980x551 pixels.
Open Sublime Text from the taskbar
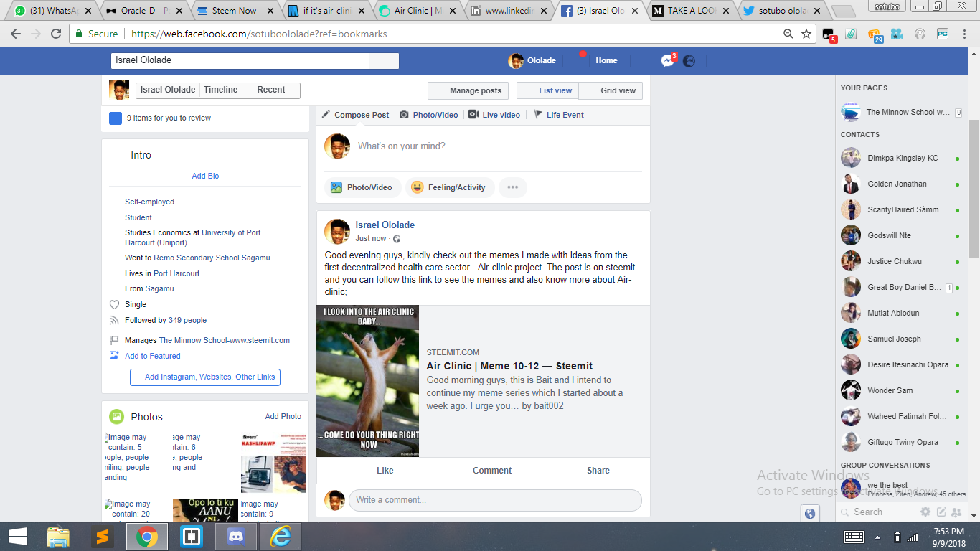pos(103,537)
